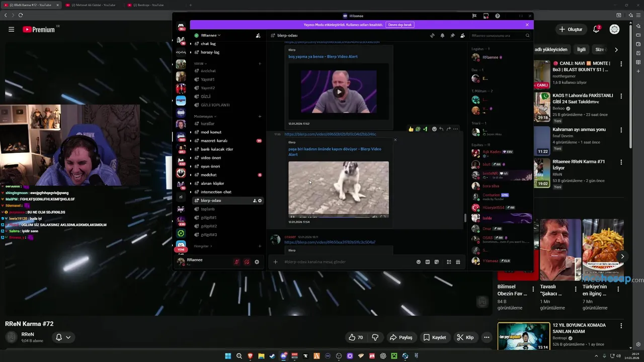Open KAOS Lahore'da PAKİSTANLI video thumbnail
644x362 pixels.
542,107
